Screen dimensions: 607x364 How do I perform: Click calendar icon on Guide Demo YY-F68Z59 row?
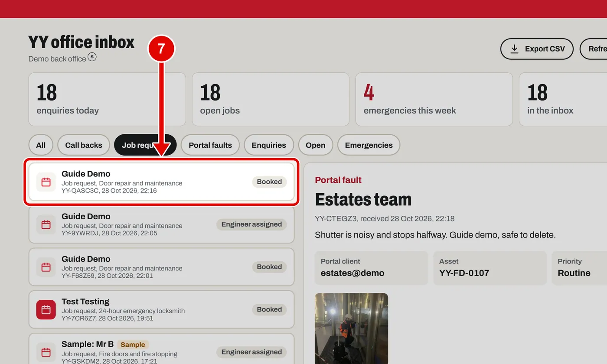pyautogui.click(x=46, y=267)
